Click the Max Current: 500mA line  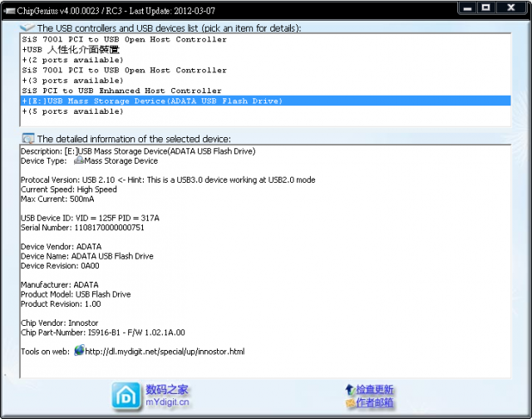pyautogui.click(x=57, y=199)
